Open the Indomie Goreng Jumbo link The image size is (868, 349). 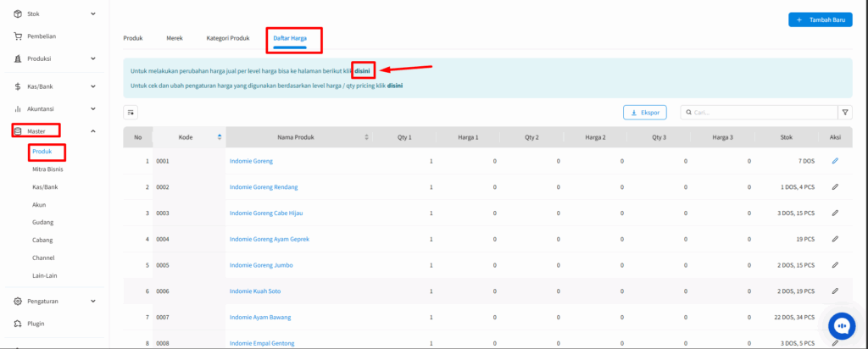(261, 265)
